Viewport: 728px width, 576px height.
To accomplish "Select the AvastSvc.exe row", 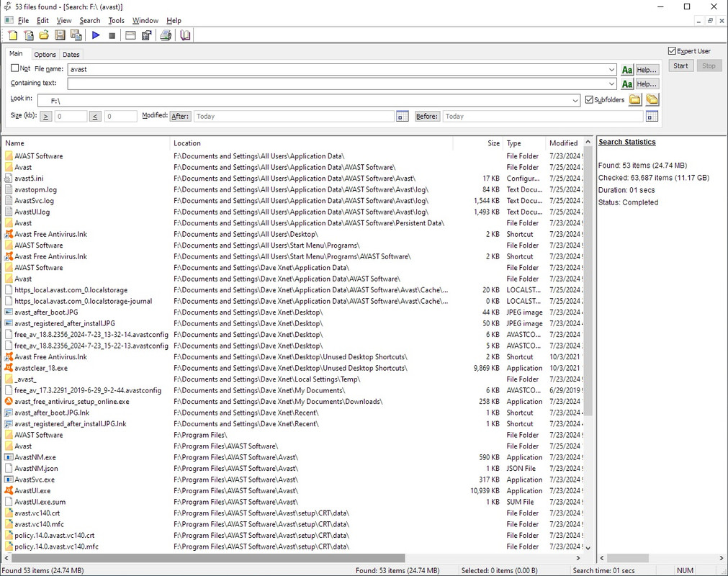I will click(292, 480).
